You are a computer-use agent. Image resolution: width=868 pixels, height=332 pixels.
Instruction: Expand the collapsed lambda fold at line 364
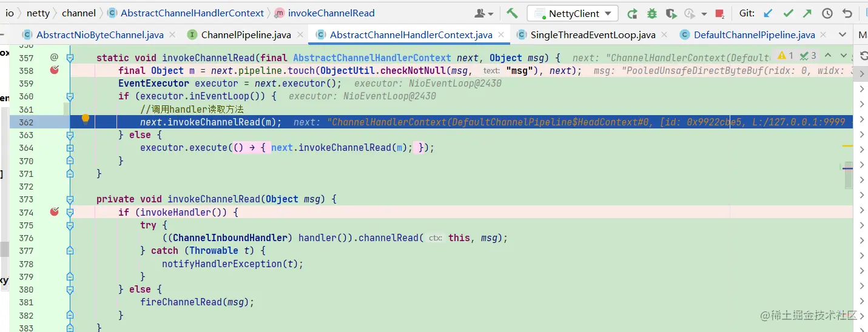[70, 147]
